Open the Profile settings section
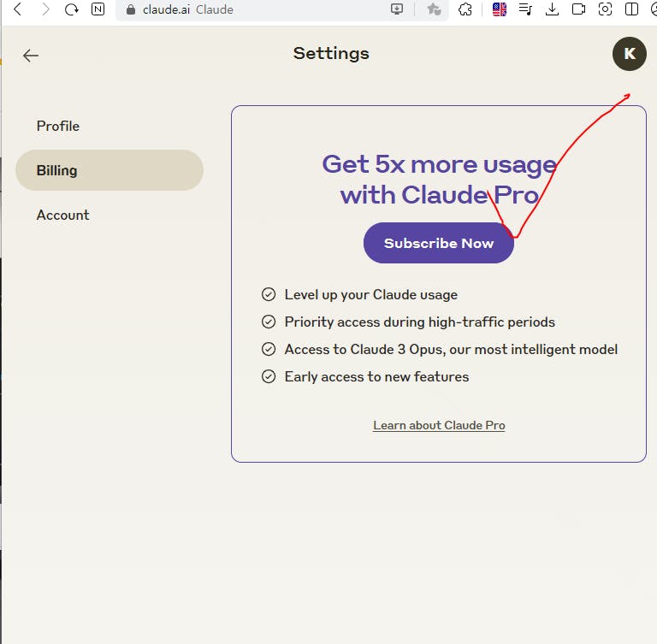This screenshot has width=657, height=644. 58,126
